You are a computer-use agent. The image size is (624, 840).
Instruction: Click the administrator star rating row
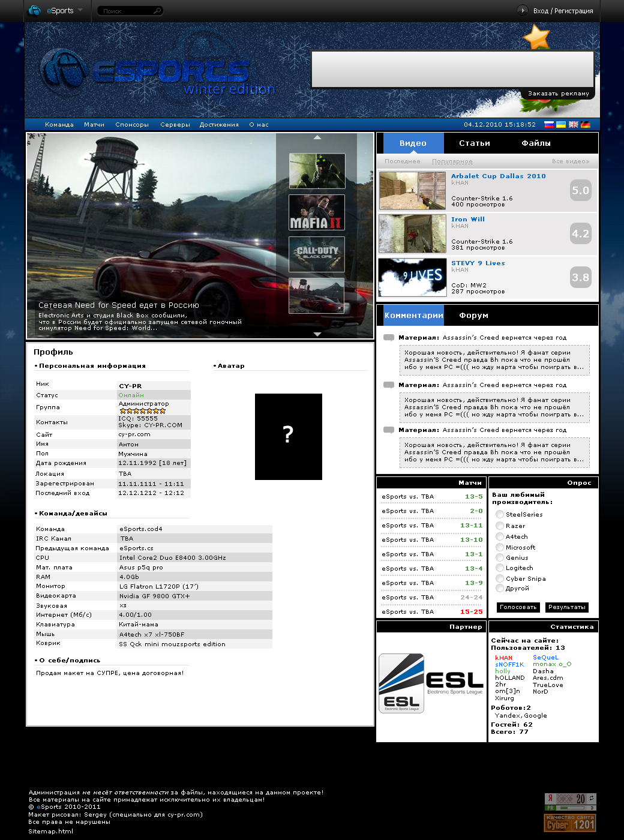click(x=143, y=411)
